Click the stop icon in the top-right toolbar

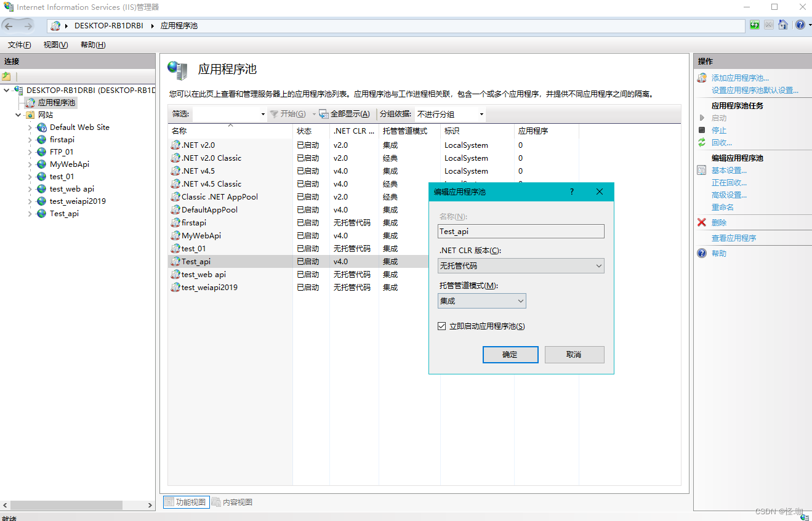pyautogui.click(x=769, y=25)
